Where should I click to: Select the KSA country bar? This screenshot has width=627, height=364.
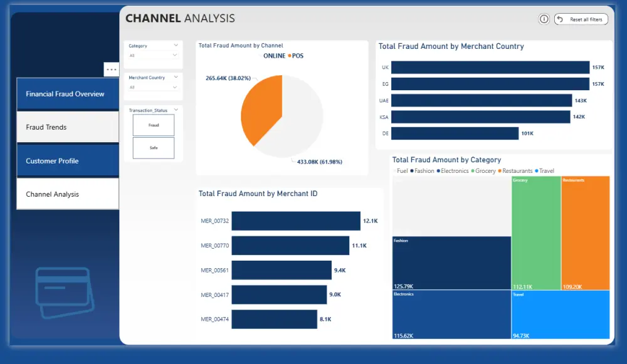[x=481, y=117]
